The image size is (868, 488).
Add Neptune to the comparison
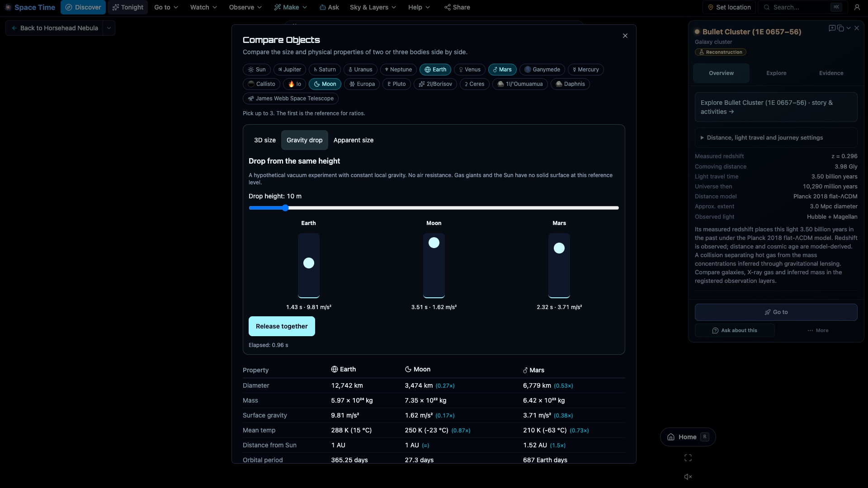coord(398,70)
